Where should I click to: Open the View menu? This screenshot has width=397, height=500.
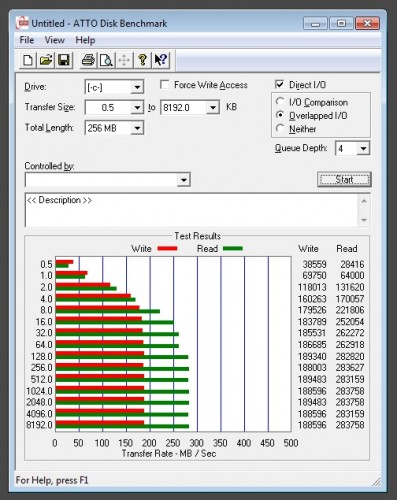coord(55,40)
